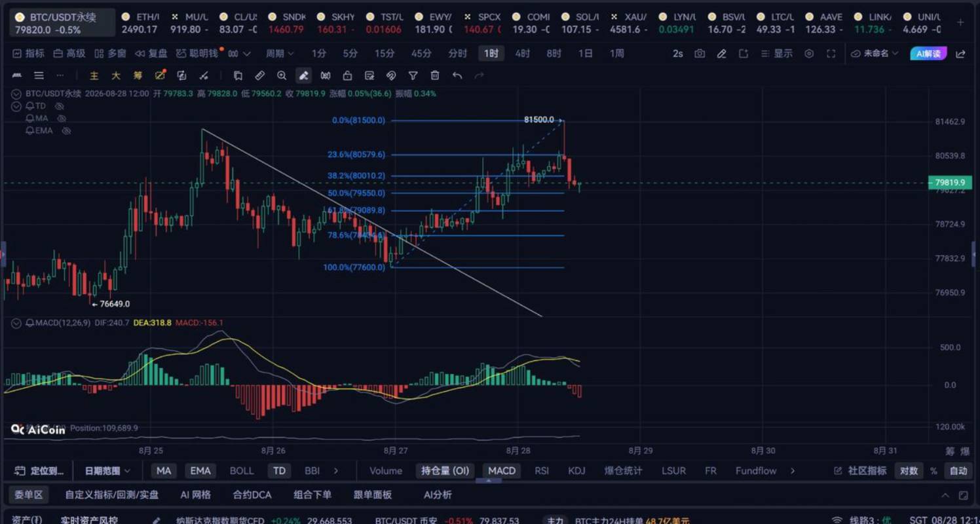Select the SOL symbol tab
Viewport: 980px width, 524px height.
(582, 22)
